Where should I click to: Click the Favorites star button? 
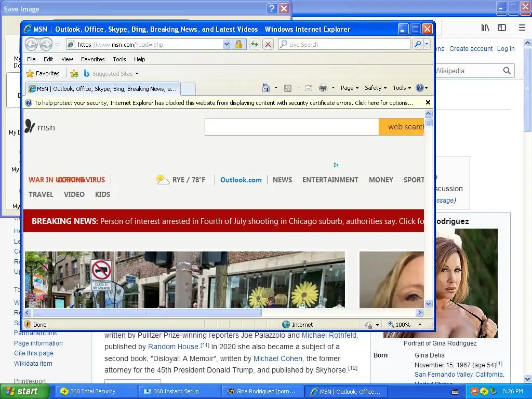pos(43,73)
